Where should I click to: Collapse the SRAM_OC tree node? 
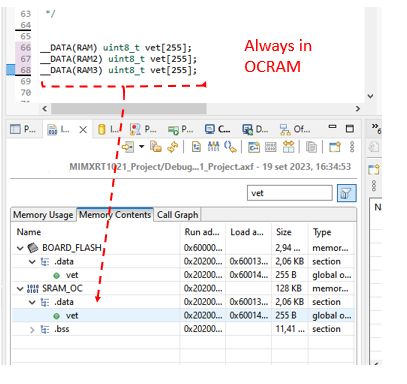pos(20,289)
